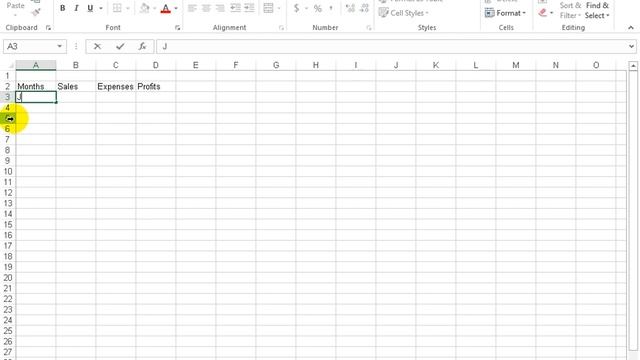Open the Format cells menu
The height and width of the screenshot is (360, 640).
(x=505, y=13)
